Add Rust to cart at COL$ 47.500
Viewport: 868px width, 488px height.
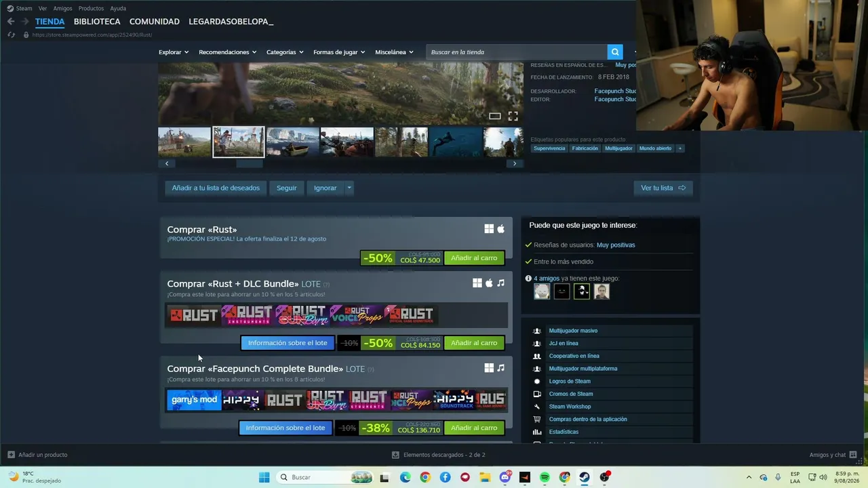tap(474, 258)
